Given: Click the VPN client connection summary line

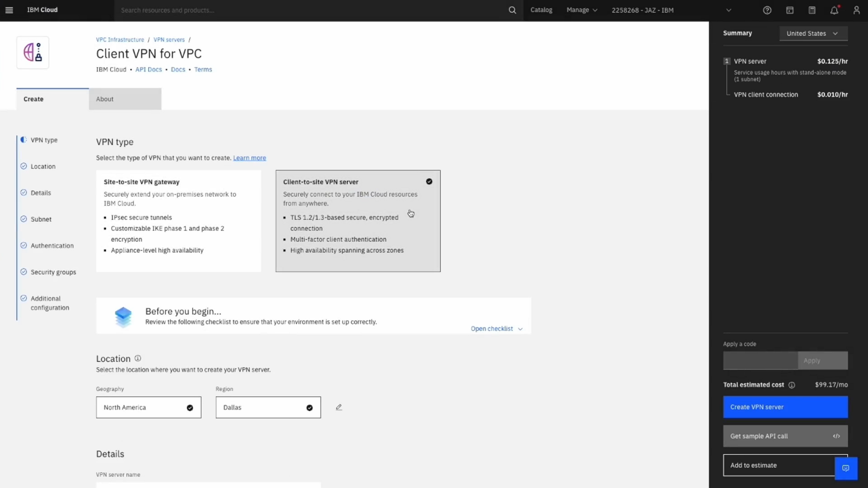Looking at the screenshot, I should click(x=790, y=94).
